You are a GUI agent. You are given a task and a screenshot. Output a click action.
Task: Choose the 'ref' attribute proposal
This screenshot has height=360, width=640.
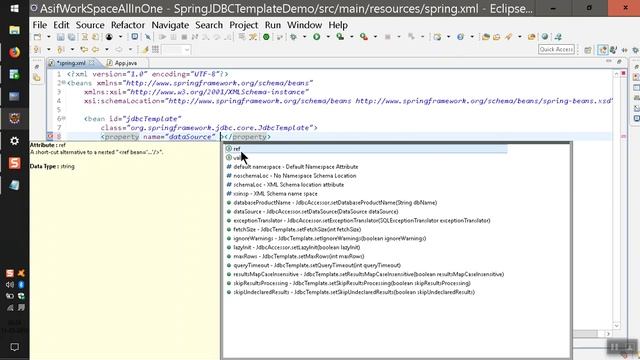tap(366, 149)
